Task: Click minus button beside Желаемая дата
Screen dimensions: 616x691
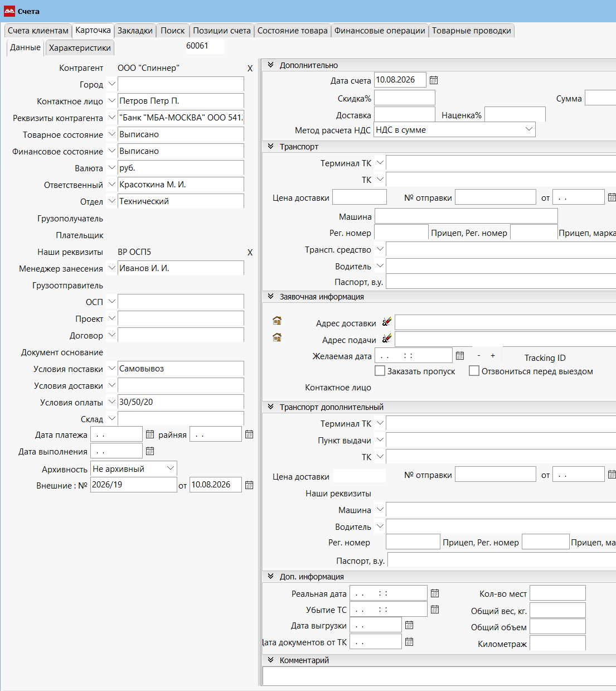Action: click(x=479, y=355)
